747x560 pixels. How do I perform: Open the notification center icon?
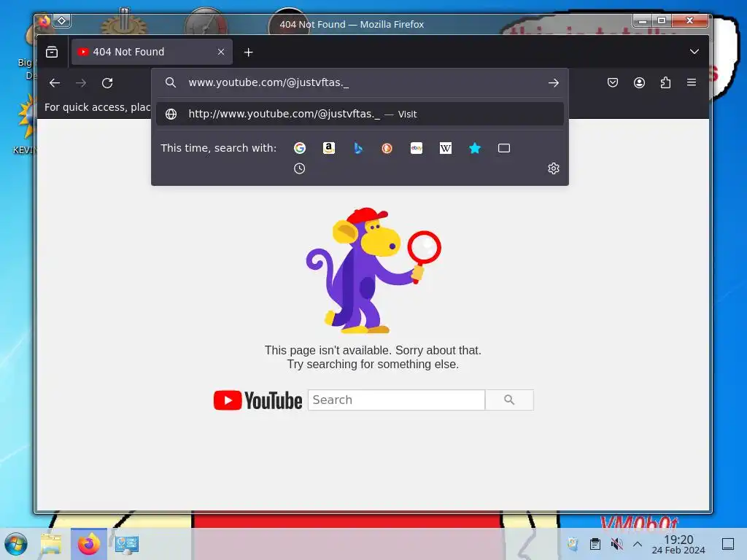[727, 544]
